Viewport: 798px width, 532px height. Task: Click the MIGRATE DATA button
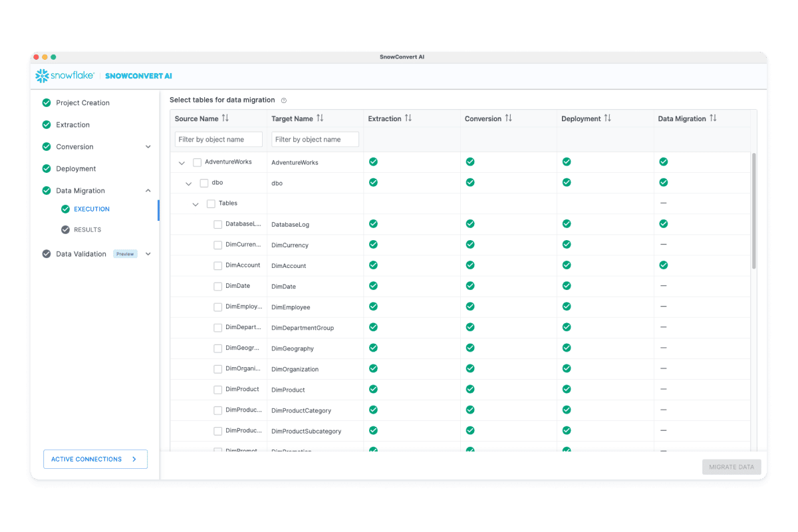click(731, 466)
